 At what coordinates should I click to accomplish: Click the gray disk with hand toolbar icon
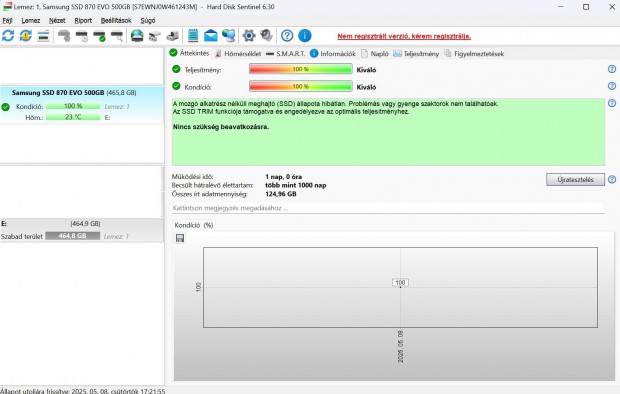click(64, 36)
